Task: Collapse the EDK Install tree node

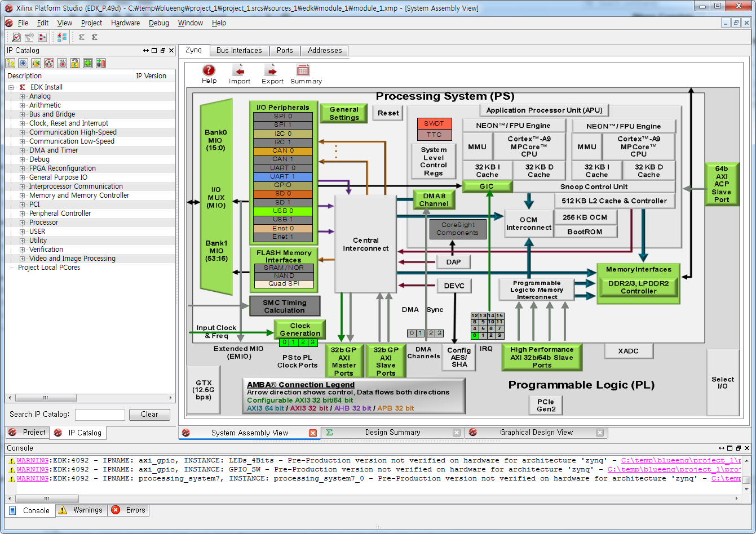Action: (x=11, y=87)
